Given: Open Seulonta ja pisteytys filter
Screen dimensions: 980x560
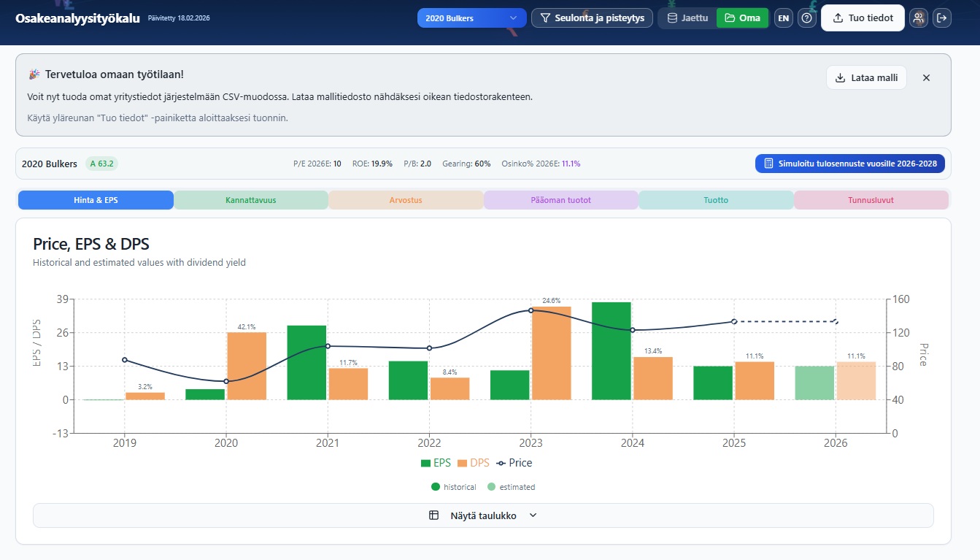Looking at the screenshot, I should [592, 18].
